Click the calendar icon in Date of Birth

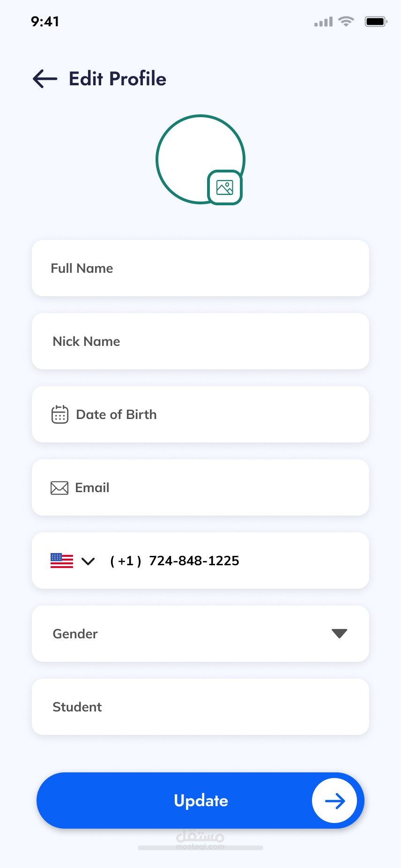coord(59,414)
